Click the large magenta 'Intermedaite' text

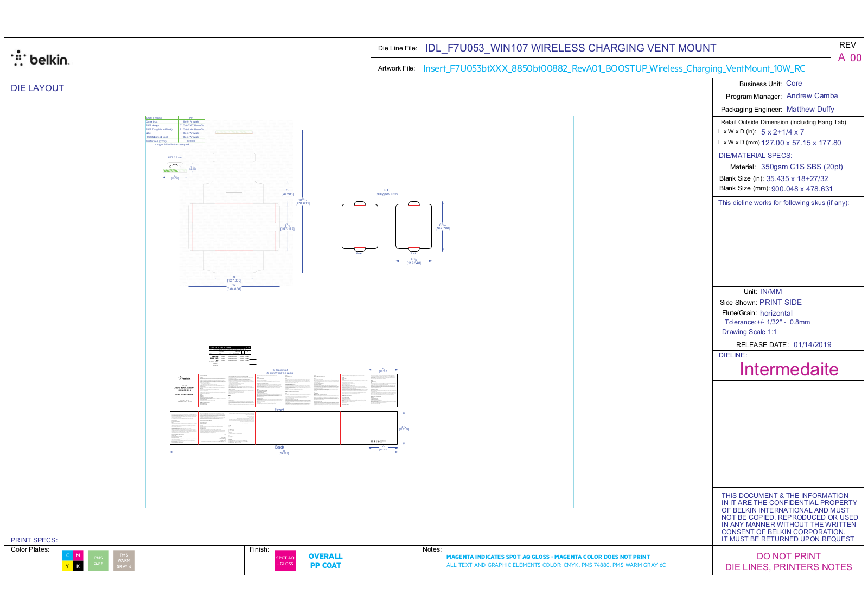789,369
